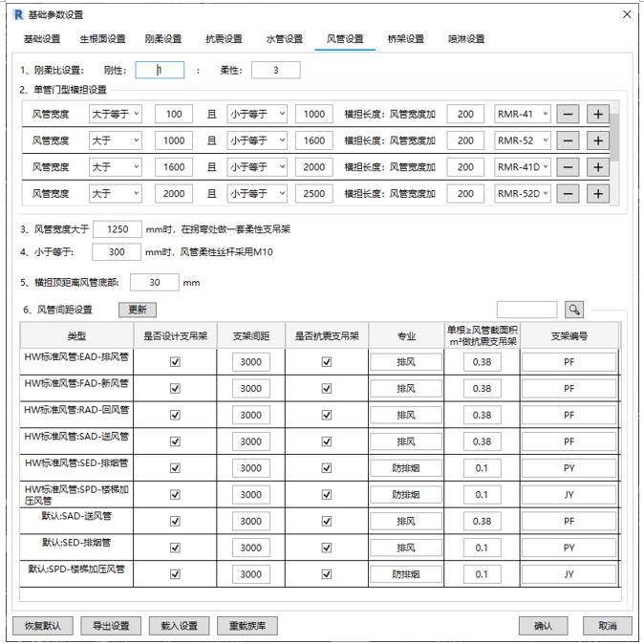The height and width of the screenshot is (644, 644).
Task: Expand the 大于等于 comparison dropdown in first row
Action: pos(116,115)
